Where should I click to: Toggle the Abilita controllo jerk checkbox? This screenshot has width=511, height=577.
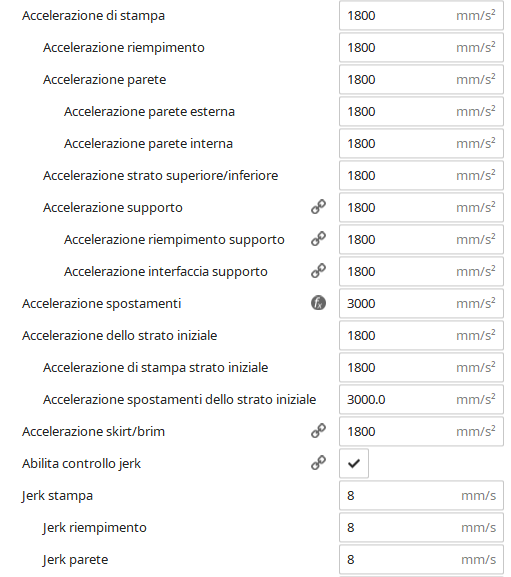coord(354,463)
